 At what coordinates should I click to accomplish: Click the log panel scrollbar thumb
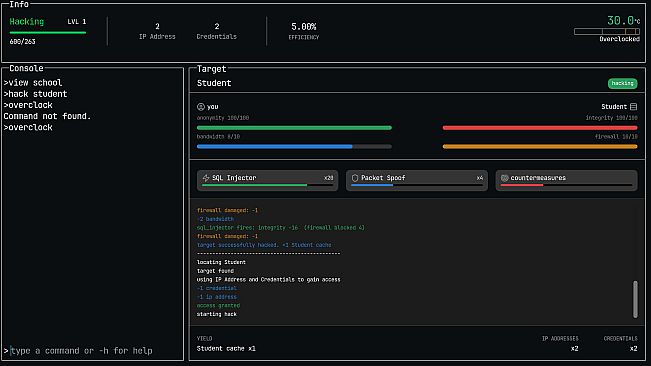635,299
